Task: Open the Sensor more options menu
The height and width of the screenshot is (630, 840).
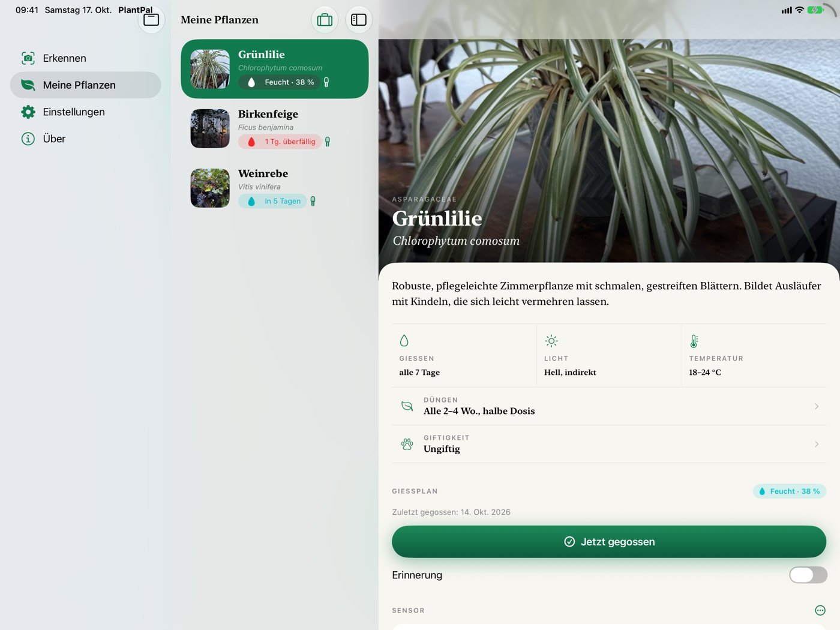Action: coord(820,610)
